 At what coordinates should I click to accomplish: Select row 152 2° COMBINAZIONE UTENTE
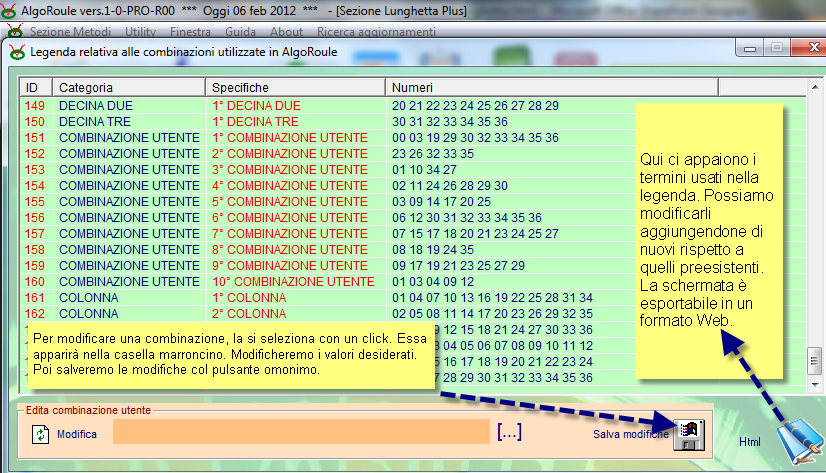coord(414,153)
